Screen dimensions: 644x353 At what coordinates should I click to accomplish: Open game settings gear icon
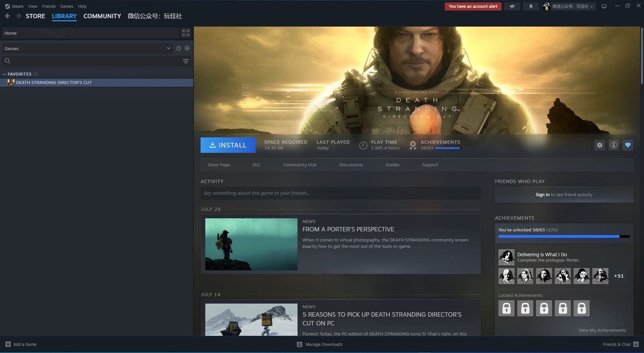600,145
